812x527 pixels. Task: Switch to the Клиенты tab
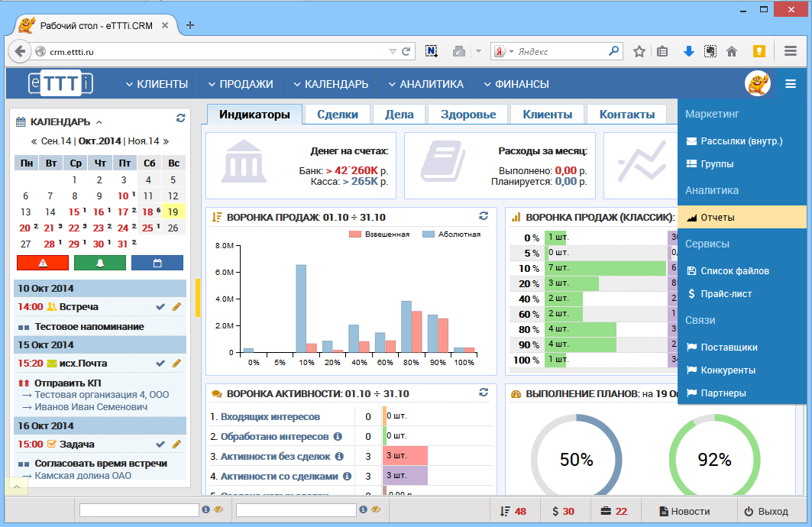click(x=548, y=115)
